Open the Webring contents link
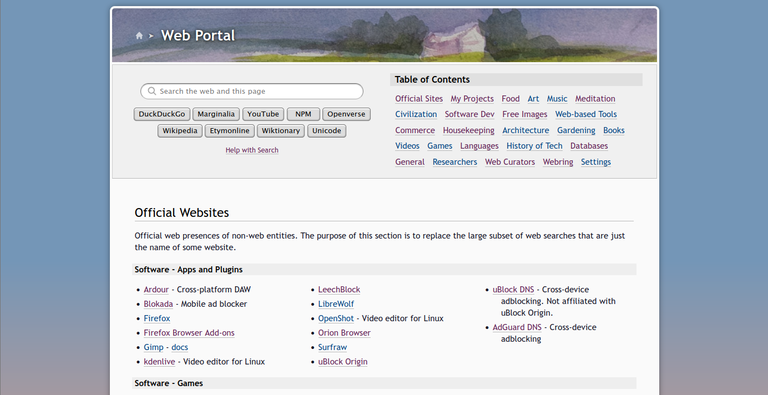 click(558, 162)
